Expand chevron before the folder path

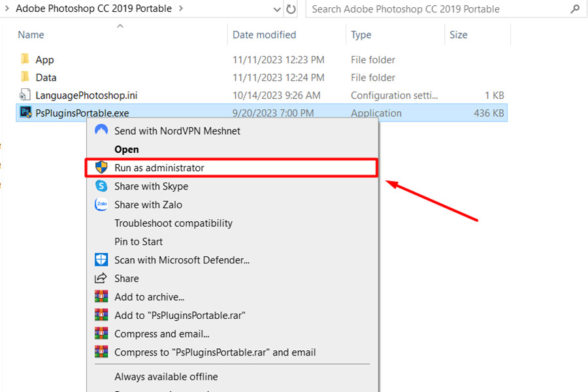(7, 8)
